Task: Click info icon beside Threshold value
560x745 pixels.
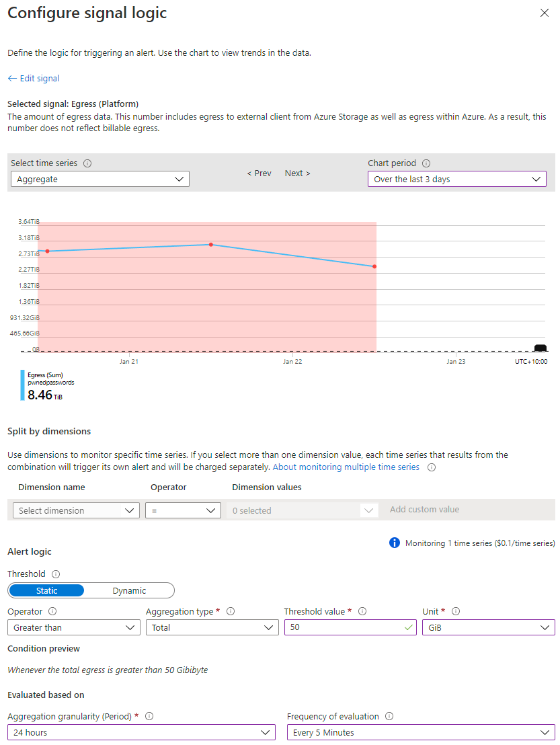Action: point(362,611)
